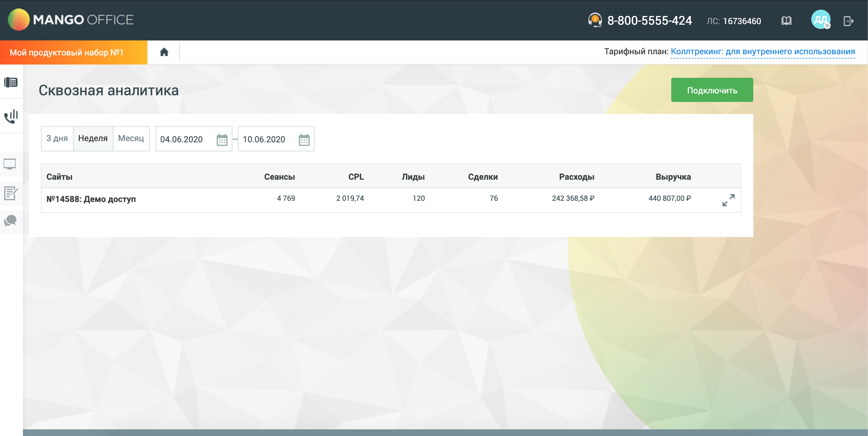Select the 3 дня period tab
The image size is (868, 436).
pyautogui.click(x=57, y=138)
